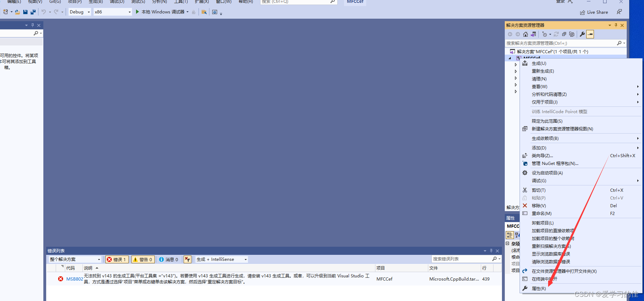Pin the Solution Explorer panel
Screen dimensions: 644x301
click(x=616, y=25)
